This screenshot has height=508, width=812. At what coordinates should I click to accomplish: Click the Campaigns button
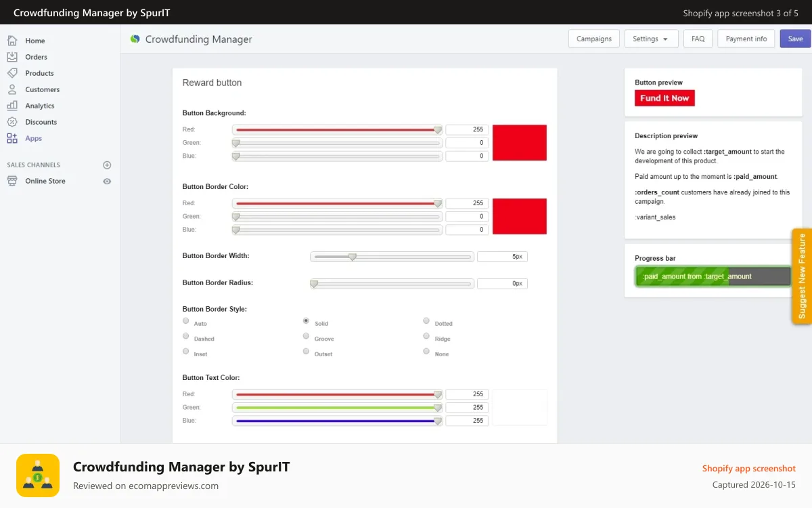pyautogui.click(x=594, y=39)
